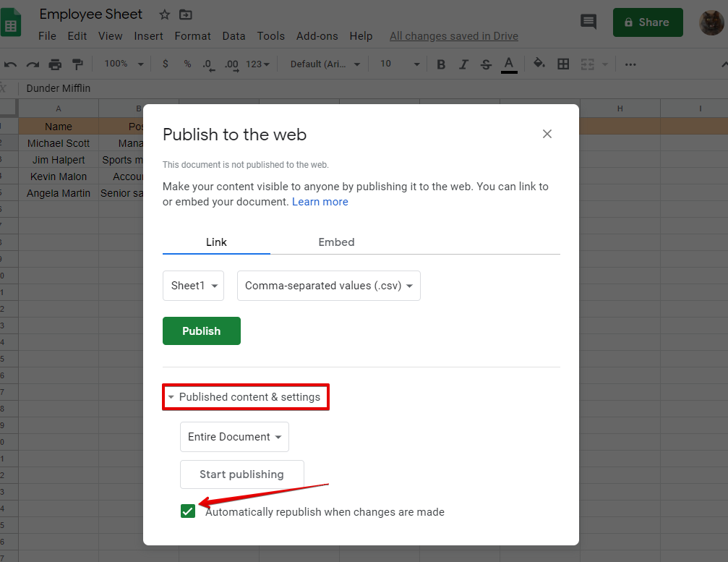
Task: Open the fill color bucket
Action: [x=539, y=64]
